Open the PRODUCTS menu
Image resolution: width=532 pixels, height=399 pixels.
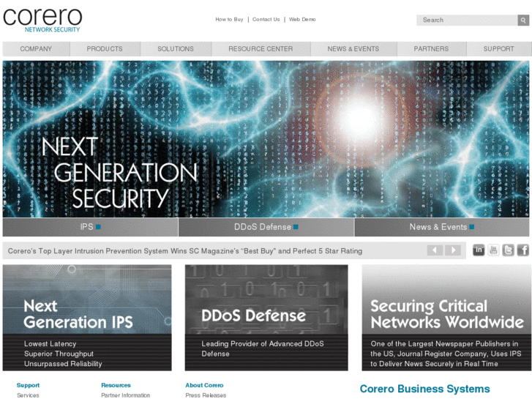tap(105, 49)
